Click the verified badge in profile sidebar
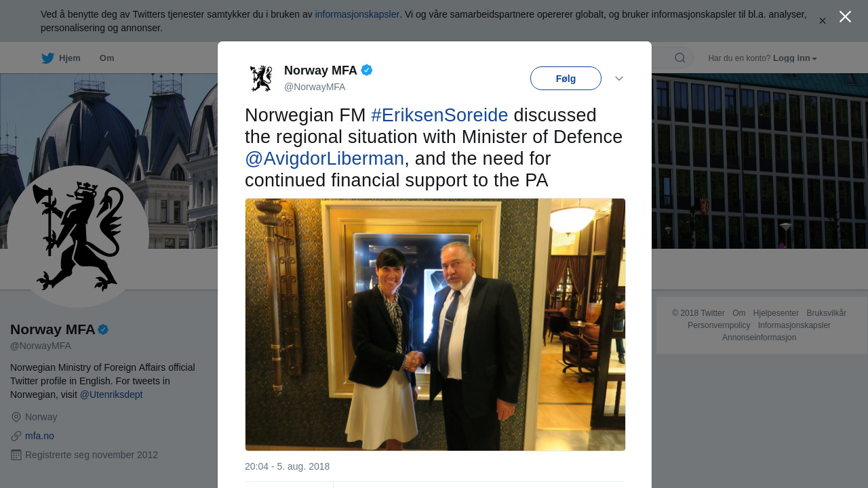The height and width of the screenshot is (488, 868). [x=103, y=329]
